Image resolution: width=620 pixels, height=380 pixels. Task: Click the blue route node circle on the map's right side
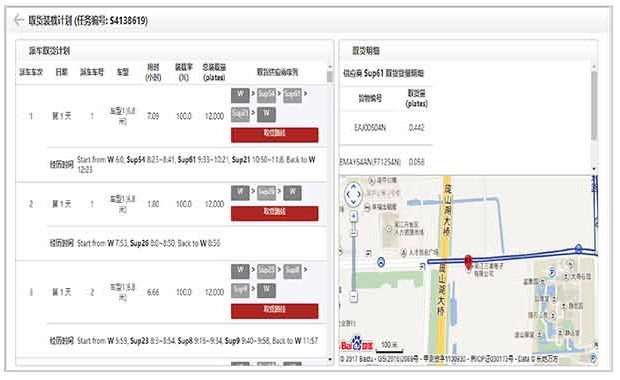click(x=578, y=249)
